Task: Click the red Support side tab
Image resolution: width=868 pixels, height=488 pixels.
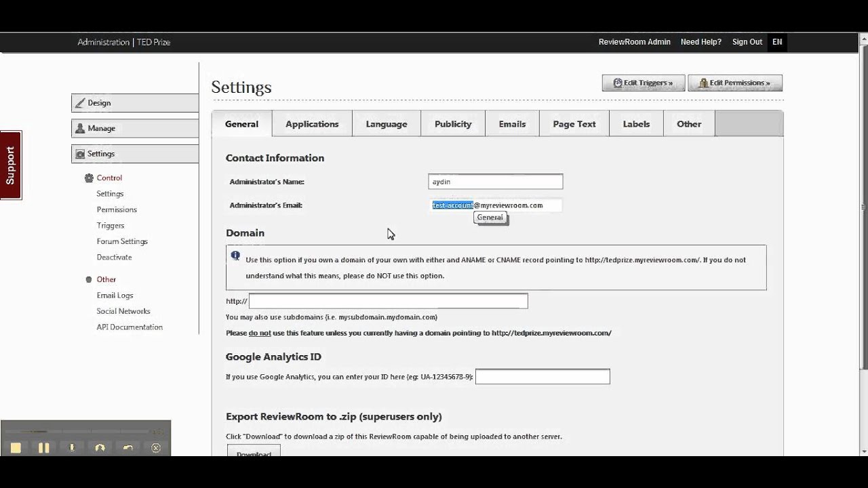Action: click(11, 165)
